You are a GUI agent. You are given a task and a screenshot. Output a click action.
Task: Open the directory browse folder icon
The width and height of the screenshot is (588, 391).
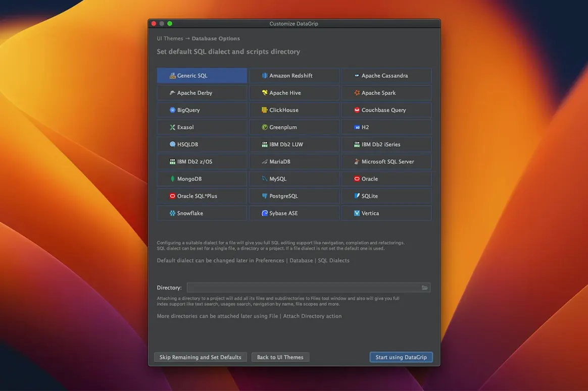pyautogui.click(x=424, y=288)
